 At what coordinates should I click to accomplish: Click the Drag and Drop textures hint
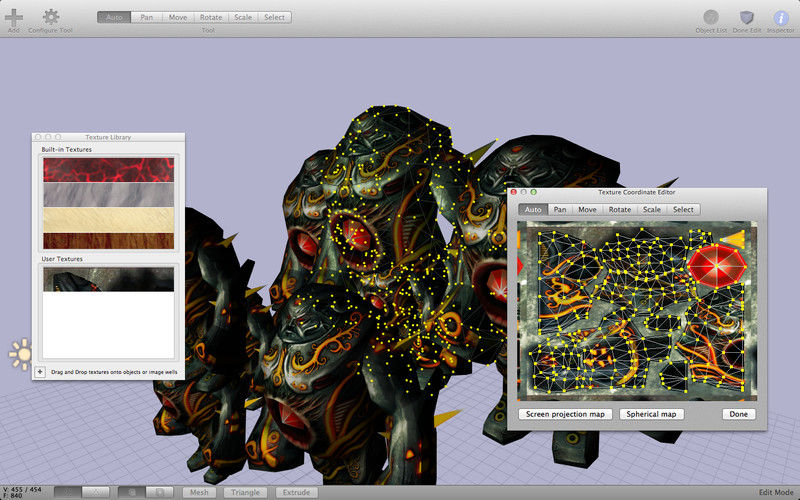(114, 372)
